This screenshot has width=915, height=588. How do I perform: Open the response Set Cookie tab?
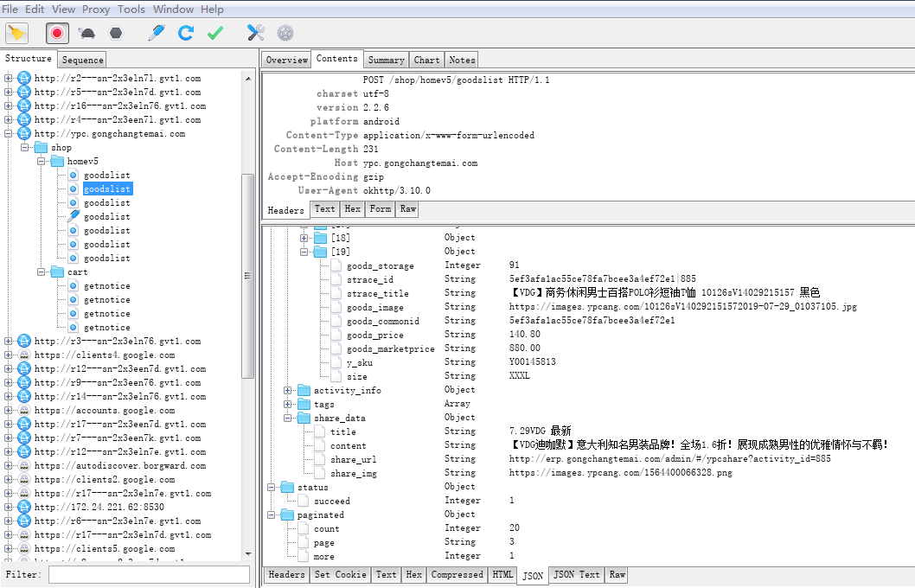(x=340, y=574)
